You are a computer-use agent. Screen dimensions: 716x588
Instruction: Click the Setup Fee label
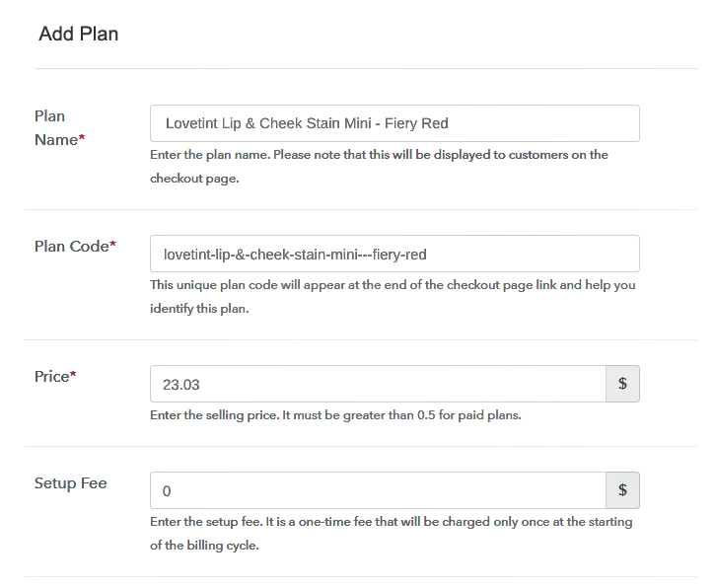[71, 483]
